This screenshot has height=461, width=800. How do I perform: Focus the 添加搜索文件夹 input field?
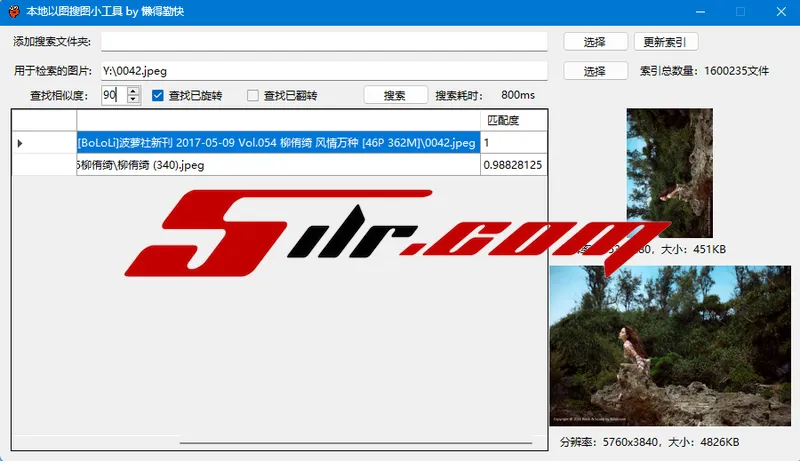click(324, 41)
